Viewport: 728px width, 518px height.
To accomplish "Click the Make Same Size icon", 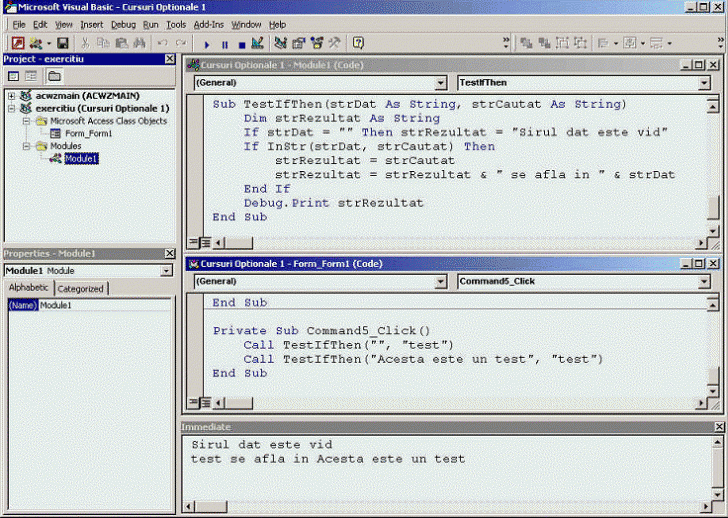I will click(656, 43).
